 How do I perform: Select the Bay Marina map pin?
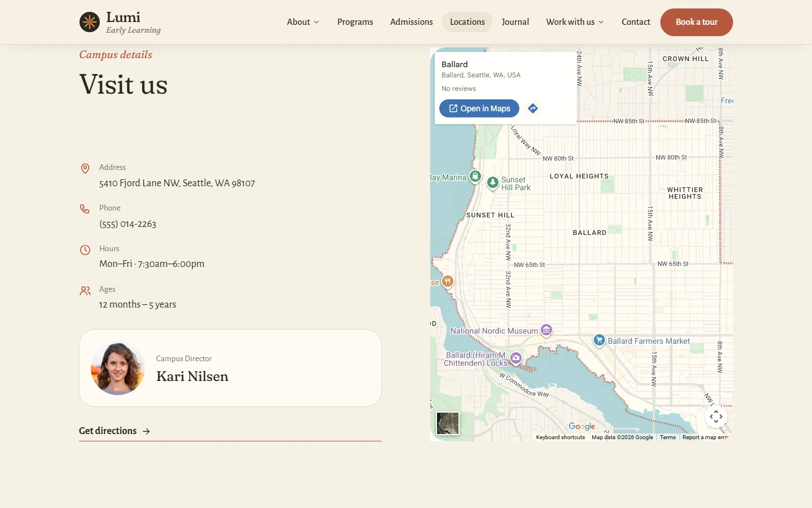click(475, 177)
